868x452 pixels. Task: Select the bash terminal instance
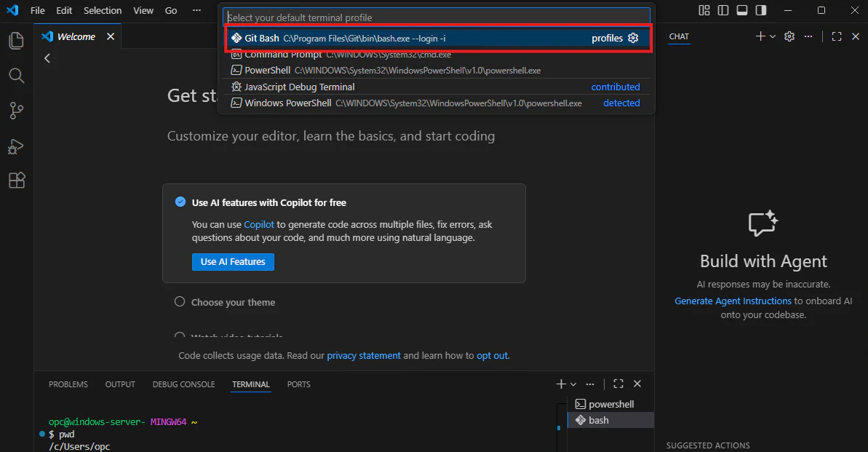click(610, 421)
